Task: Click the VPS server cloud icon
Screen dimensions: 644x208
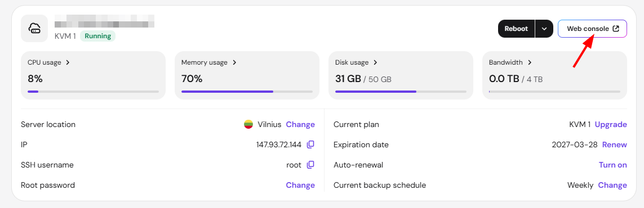Action: click(x=34, y=28)
